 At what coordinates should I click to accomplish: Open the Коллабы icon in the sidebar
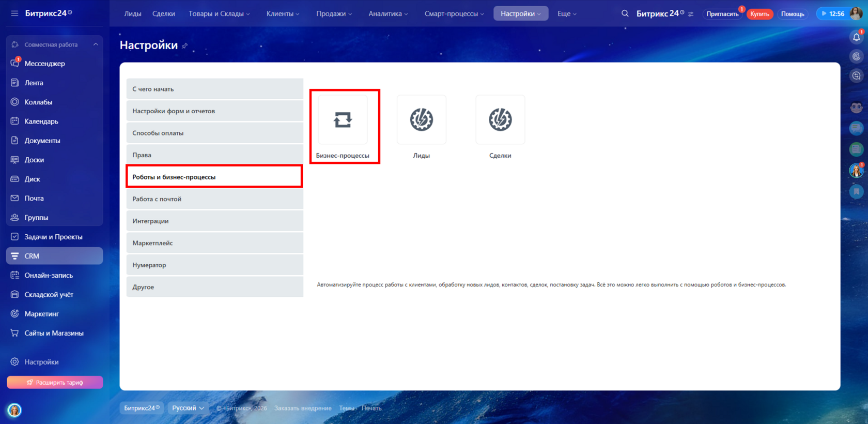click(15, 102)
